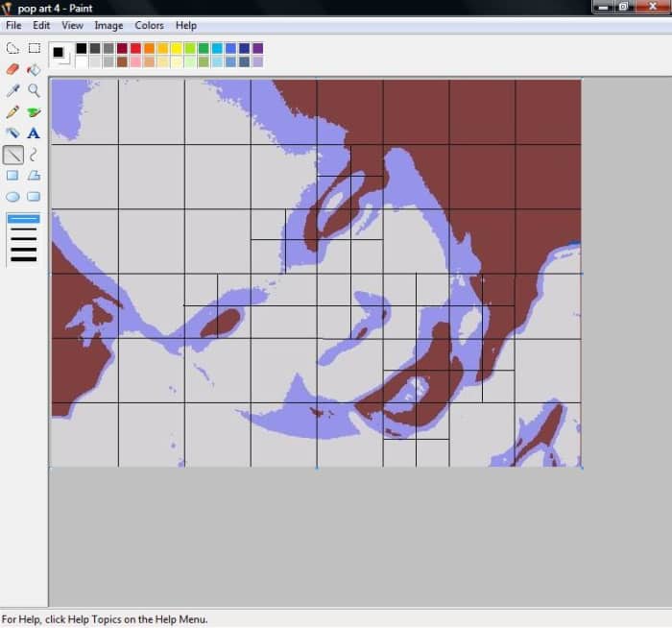Choose the Eraser tool
Image resolution: width=672 pixels, height=628 pixels.
(12, 69)
